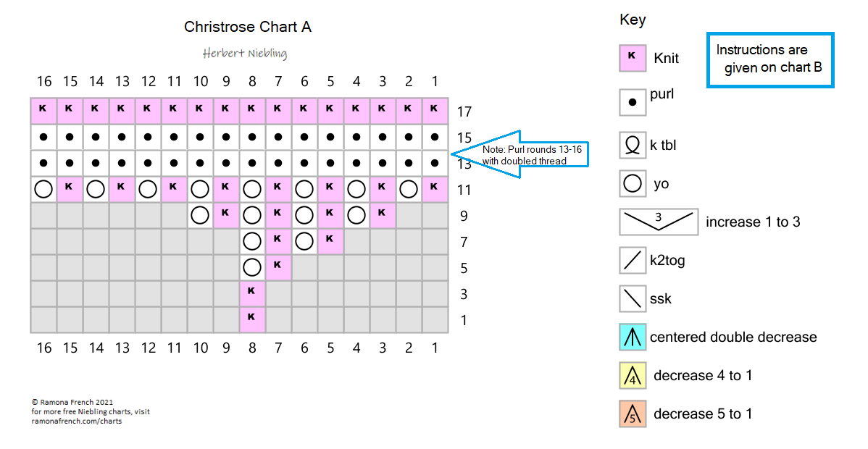Click the Knit symbol in the key
Screen dimensions: 868x449
coord(633,58)
